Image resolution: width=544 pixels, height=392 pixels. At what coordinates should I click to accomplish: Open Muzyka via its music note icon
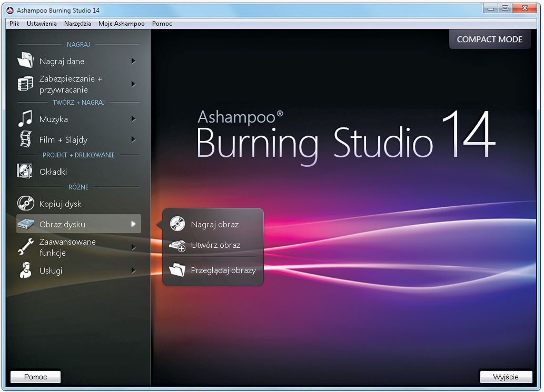click(x=25, y=118)
